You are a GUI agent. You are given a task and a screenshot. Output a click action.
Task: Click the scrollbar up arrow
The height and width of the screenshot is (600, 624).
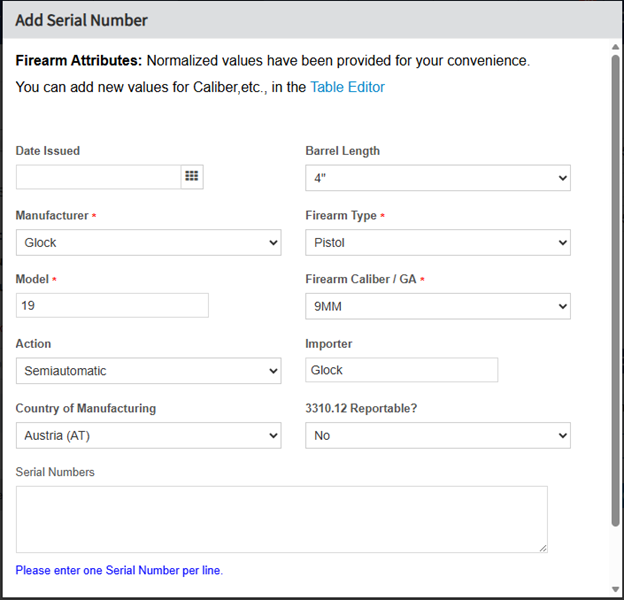coord(615,47)
